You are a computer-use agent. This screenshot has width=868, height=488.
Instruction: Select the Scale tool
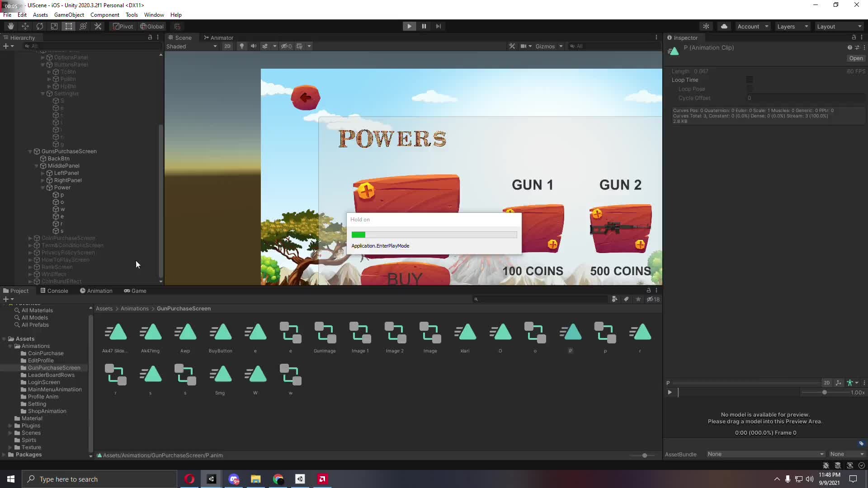click(54, 26)
